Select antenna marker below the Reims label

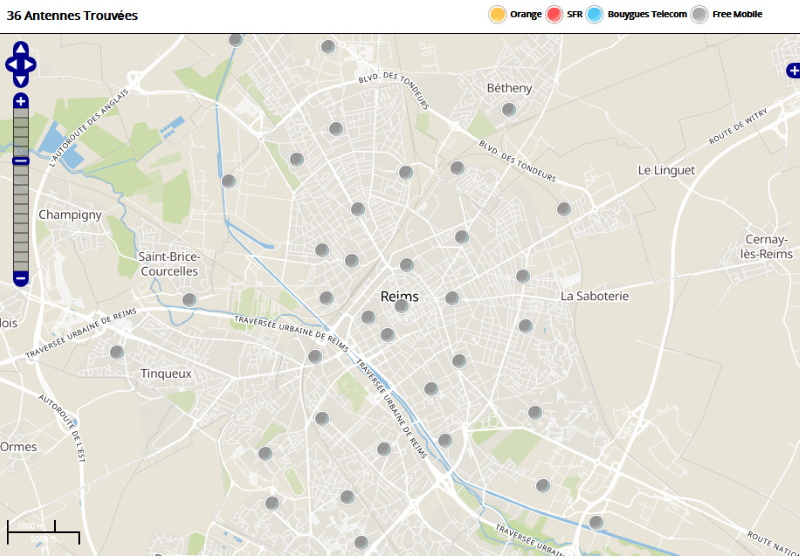pyautogui.click(x=402, y=306)
